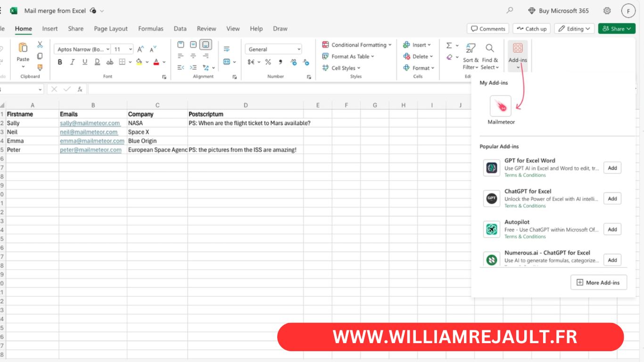This screenshot has width=644, height=362.
Task: Click the green Share button
Action: coord(617,29)
